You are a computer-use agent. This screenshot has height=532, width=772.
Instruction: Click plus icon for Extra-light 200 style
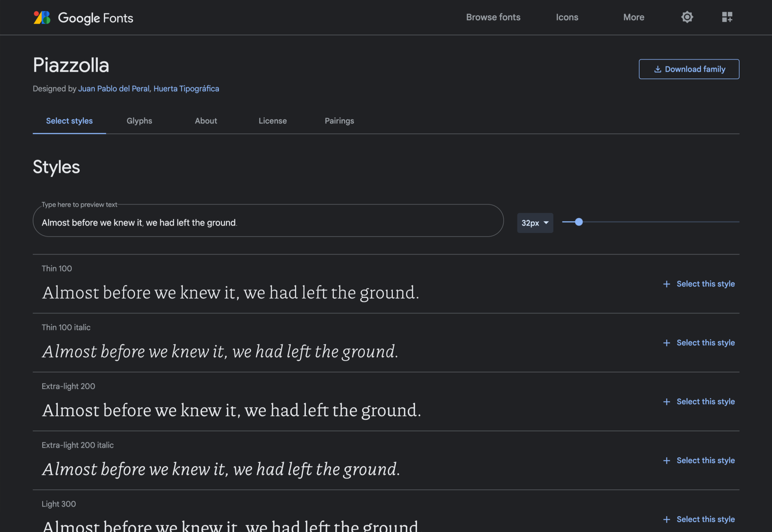click(x=666, y=402)
